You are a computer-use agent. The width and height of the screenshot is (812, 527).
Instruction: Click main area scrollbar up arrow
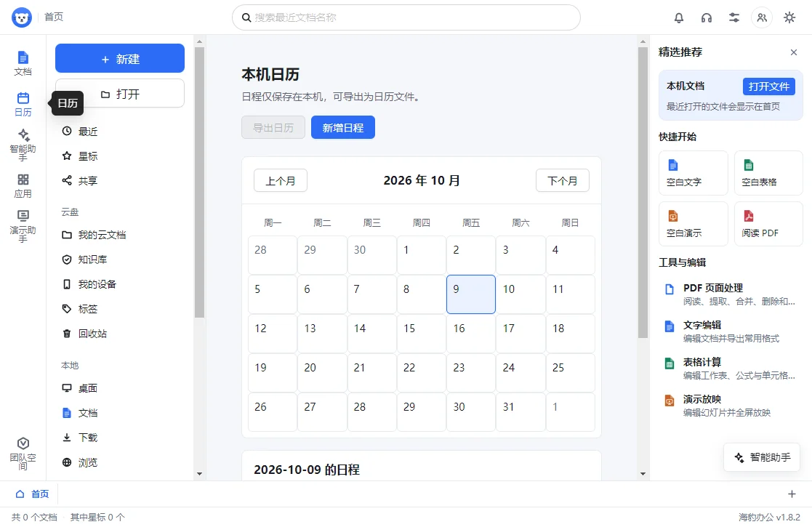(643, 41)
